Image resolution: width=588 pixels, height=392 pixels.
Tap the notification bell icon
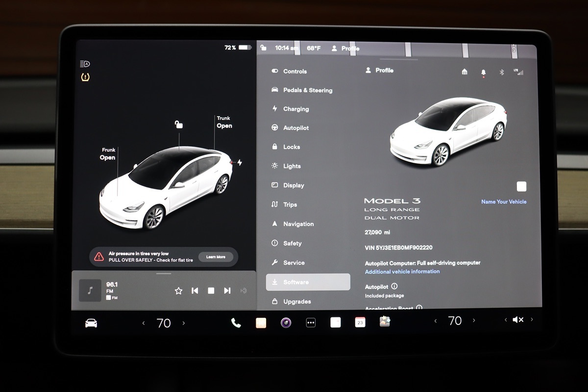coord(483,73)
